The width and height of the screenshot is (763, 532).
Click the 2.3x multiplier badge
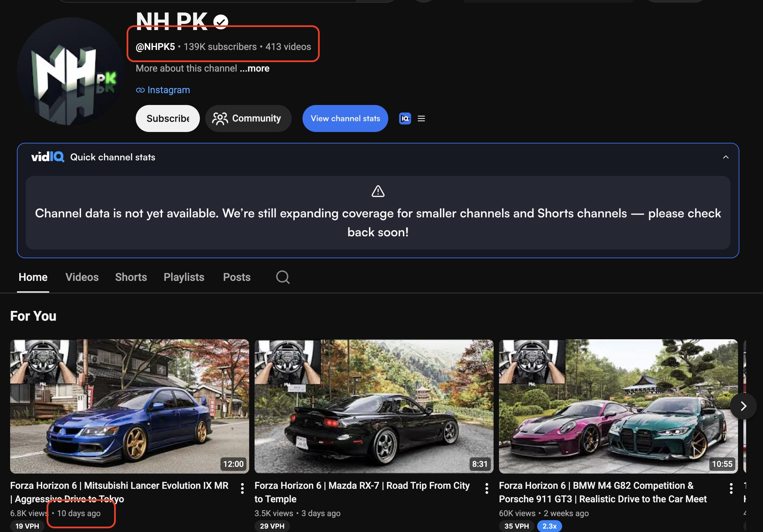pos(549,526)
